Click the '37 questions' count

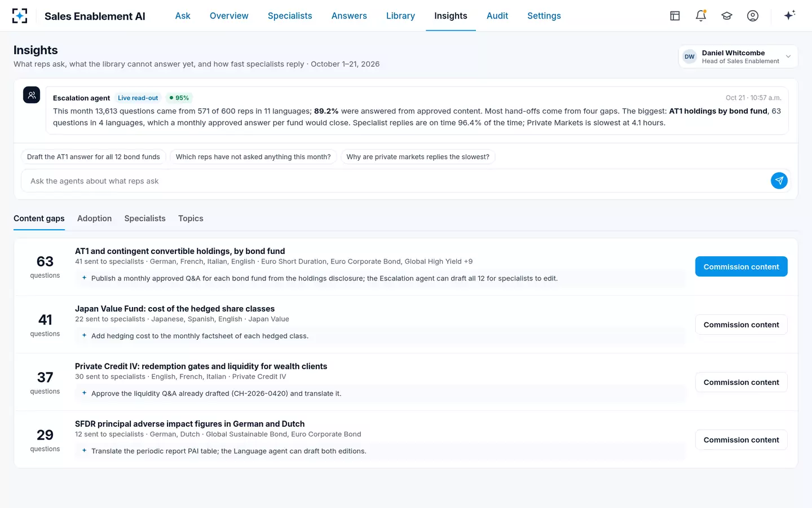[45, 382]
